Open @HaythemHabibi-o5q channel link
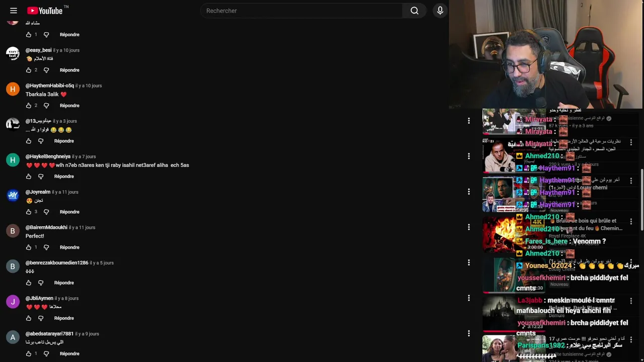644x362 pixels. (x=50, y=85)
